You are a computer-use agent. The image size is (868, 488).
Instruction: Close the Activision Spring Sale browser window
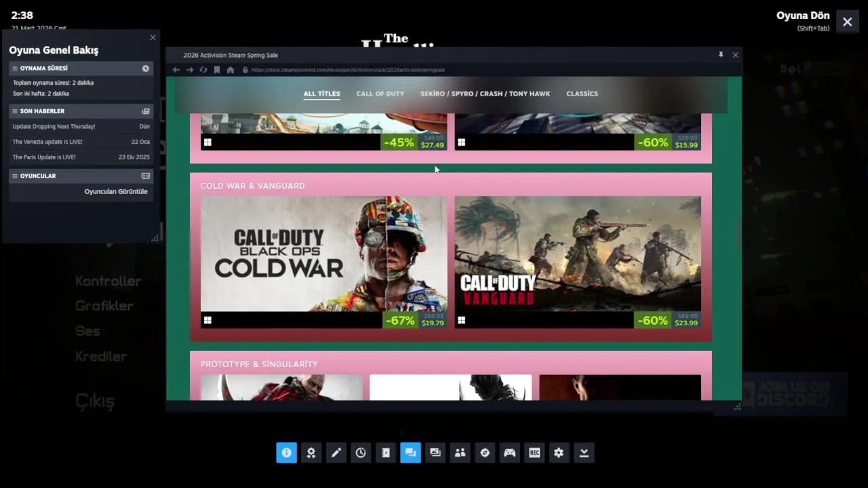(x=735, y=55)
